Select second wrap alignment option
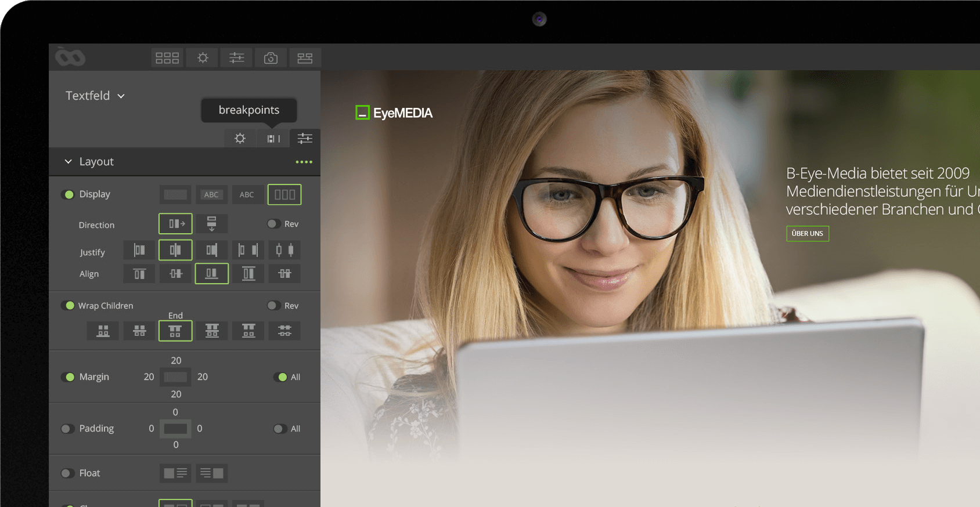Viewport: 980px width, 507px height. coord(139,331)
